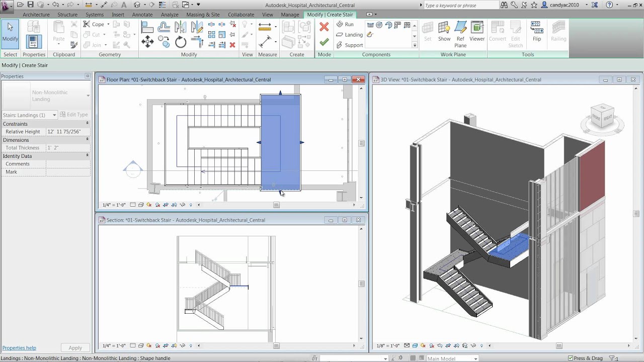Click the Copy tool in Modify panel

tap(164, 42)
